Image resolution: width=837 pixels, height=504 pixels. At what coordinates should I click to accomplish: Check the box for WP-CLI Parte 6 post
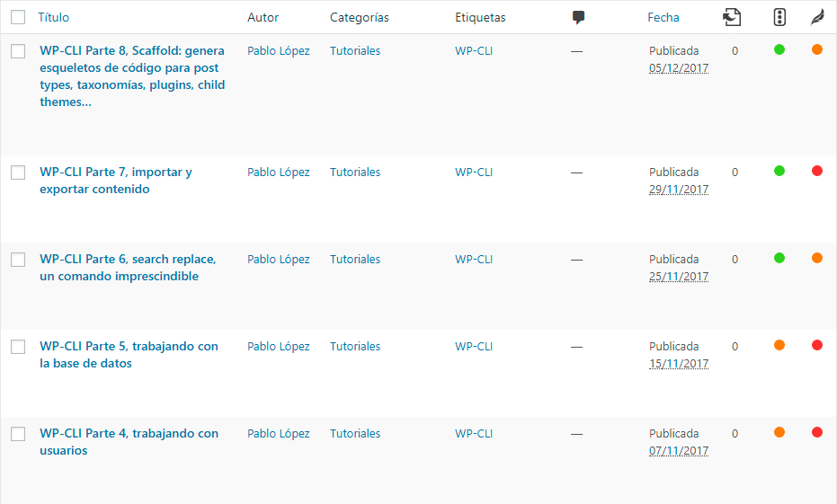coord(18,260)
